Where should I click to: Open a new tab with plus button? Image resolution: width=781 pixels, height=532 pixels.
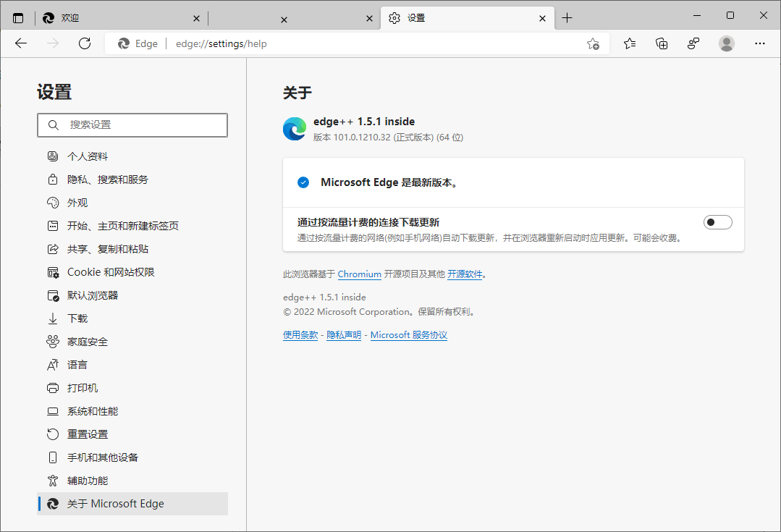pos(567,18)
